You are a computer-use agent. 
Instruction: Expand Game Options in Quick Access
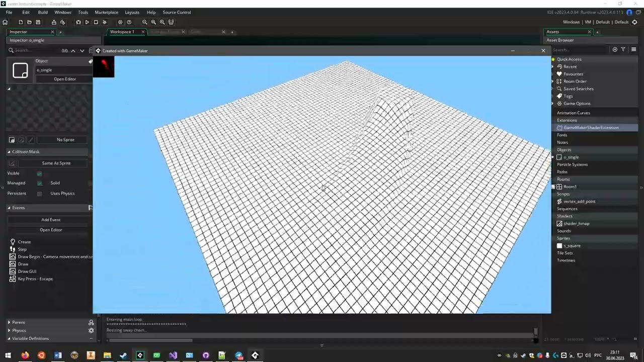coord(553,104)
